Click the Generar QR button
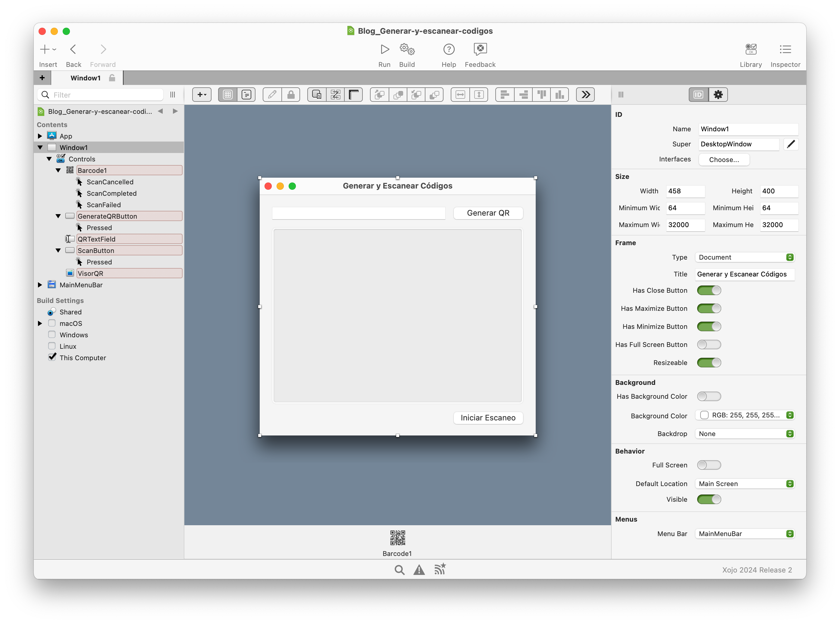Viewport: 840px width, 624px height. point(488,213)
